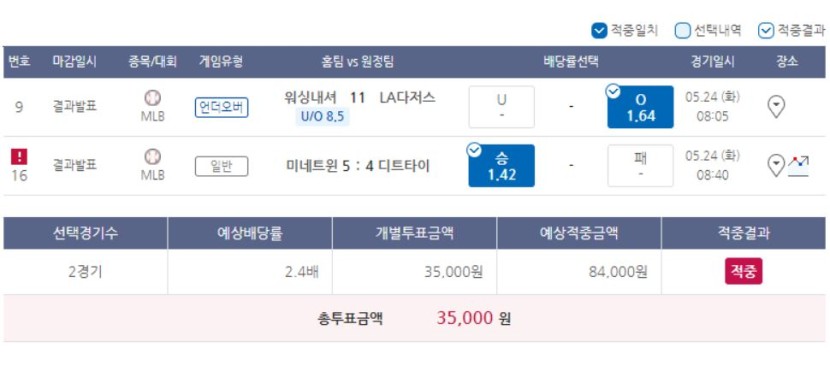
Task: Select the U under odds box
Action: point(502,107)
